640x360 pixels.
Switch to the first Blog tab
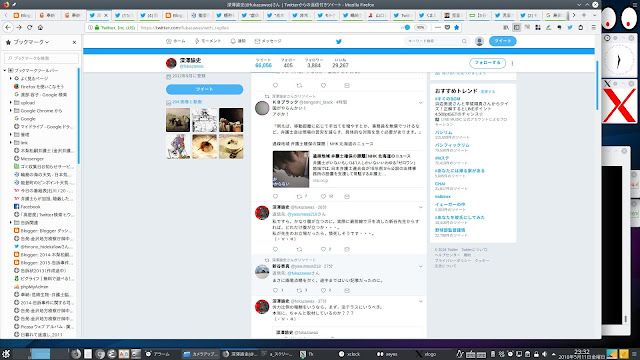[22, 15]
